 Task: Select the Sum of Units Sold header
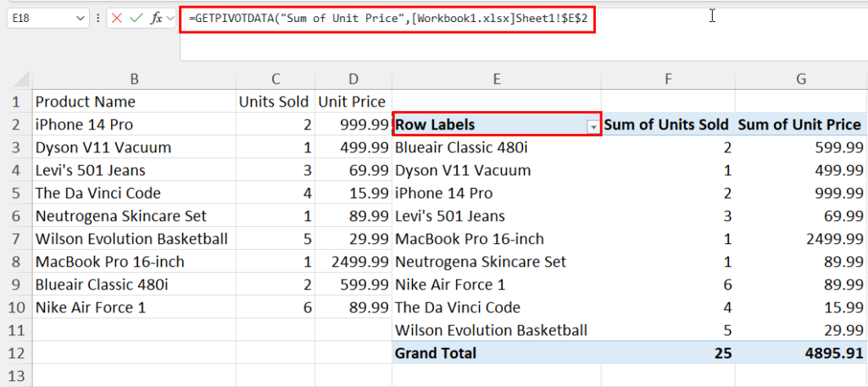coord(668,124)
